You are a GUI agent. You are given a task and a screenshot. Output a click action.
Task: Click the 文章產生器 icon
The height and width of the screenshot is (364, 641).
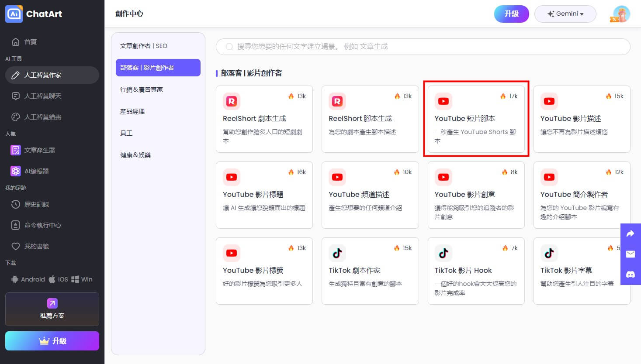pos(16,150)
